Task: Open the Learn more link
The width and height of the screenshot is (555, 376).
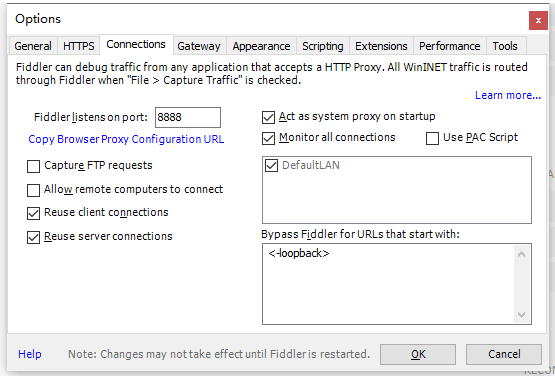Action: coord(508,95)
